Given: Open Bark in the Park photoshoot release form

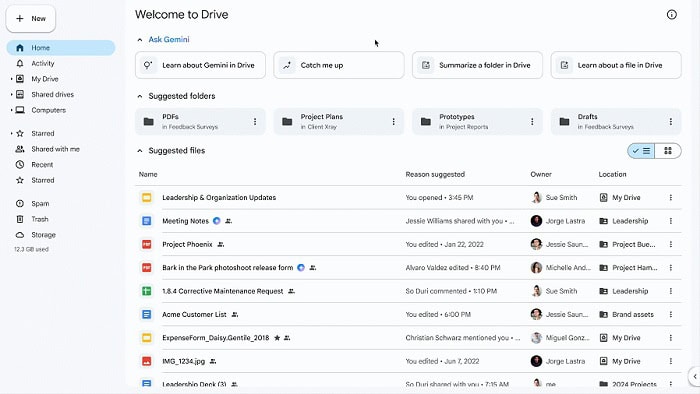Looking at the screenshot, I should pyautogui.click(x=228, y=268).
